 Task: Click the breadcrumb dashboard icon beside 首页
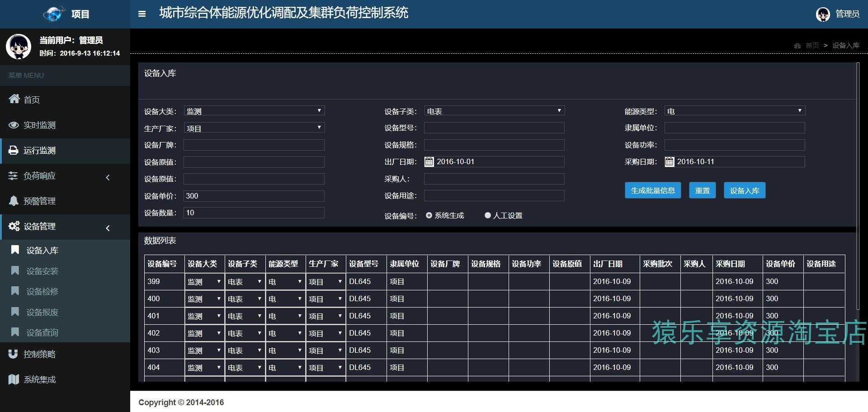click(797, 46)
